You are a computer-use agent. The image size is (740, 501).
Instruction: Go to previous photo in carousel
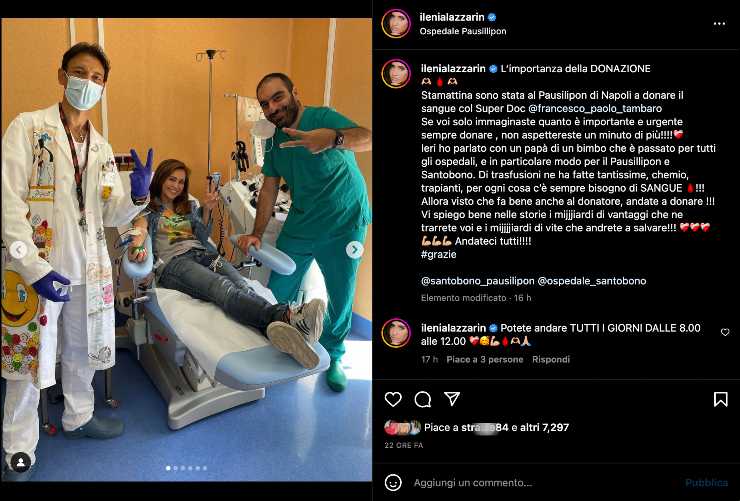click(18, 250)
